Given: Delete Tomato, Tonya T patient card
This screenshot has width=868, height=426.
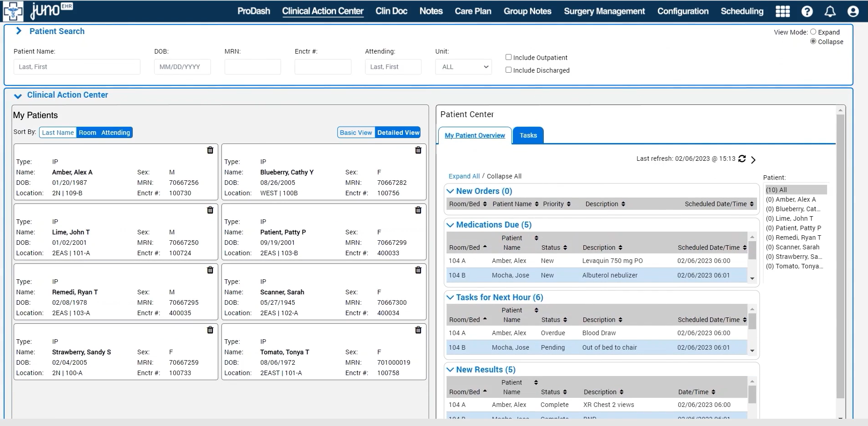Looking at the screenshot, I should [x=418, y=330].
